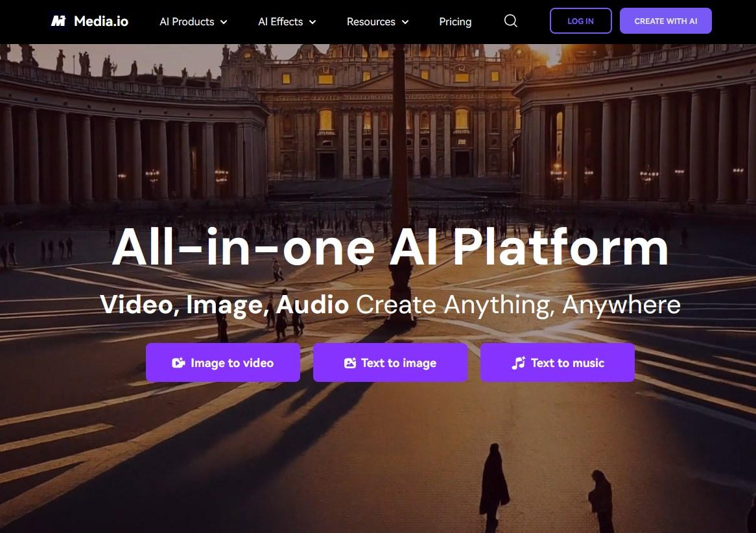Launch the Image to video tool
This screenshot has height=533, width=756.
(223, 362)
